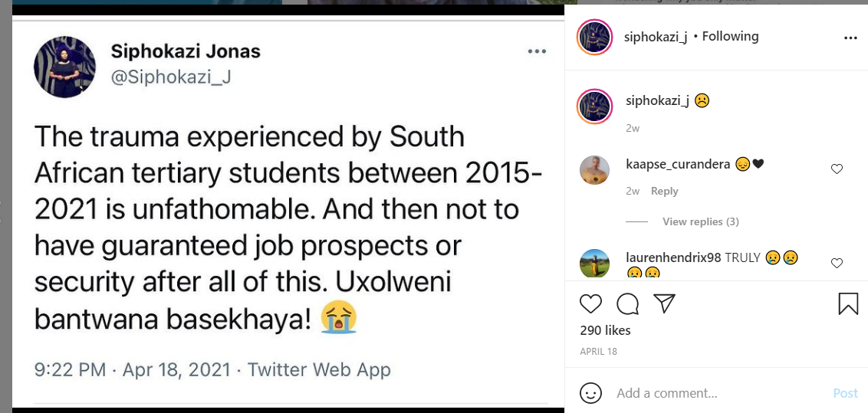Like the post with the heart icon

click(x=590, y=304)
